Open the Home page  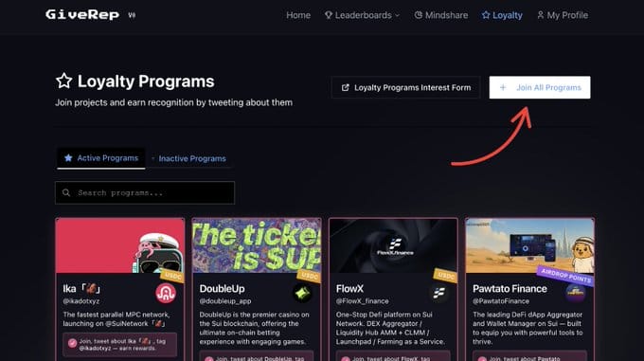point(298,15)
